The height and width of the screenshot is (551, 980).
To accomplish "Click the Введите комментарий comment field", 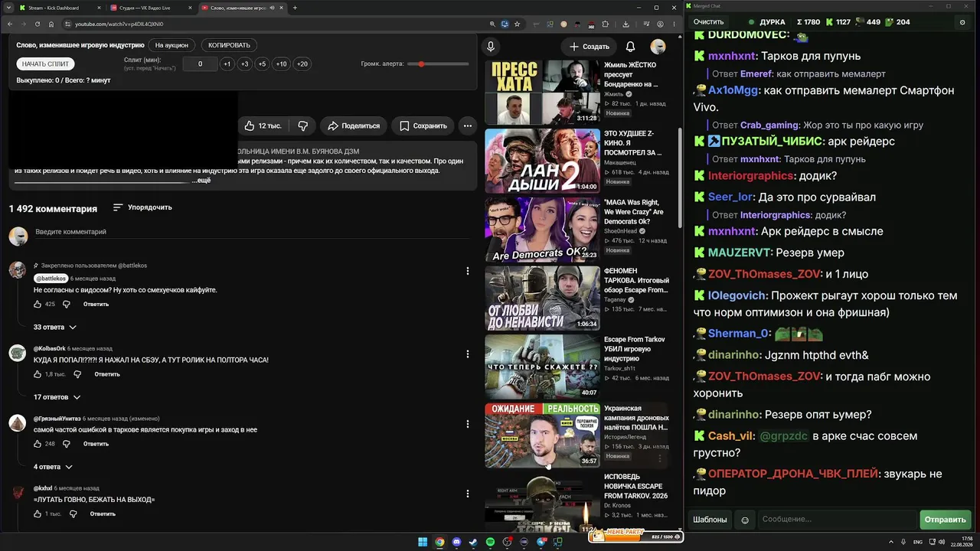I will [x=253, y=232].
